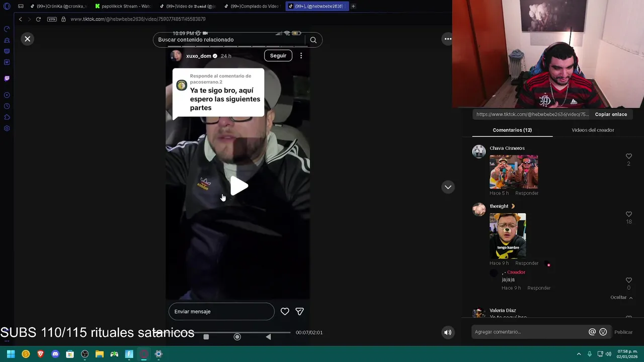Play the paused video
Viewport: 644px width, 362px height.
[x=239, y=186]
